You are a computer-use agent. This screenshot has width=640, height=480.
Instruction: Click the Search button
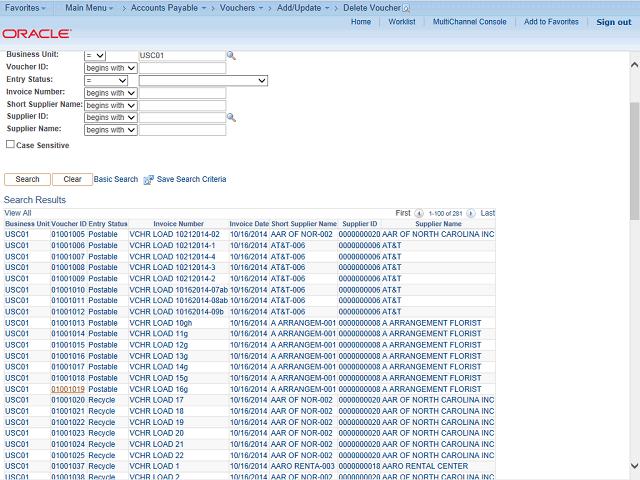coord(27,179)
